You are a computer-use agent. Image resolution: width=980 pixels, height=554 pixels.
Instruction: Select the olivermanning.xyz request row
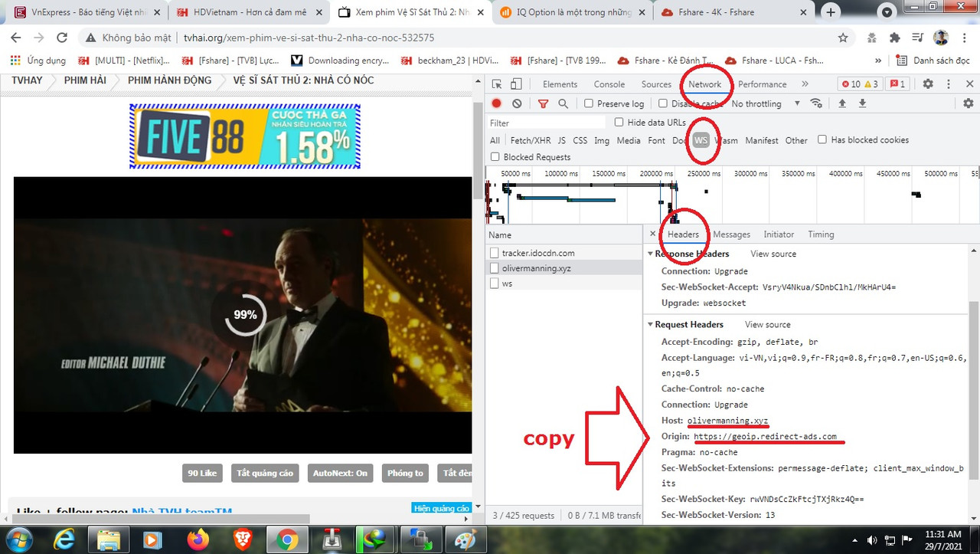coord(564,268)
